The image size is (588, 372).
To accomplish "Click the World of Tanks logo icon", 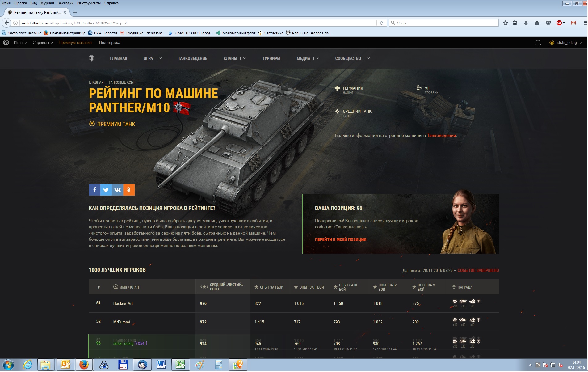I will [x=91, y=58].
